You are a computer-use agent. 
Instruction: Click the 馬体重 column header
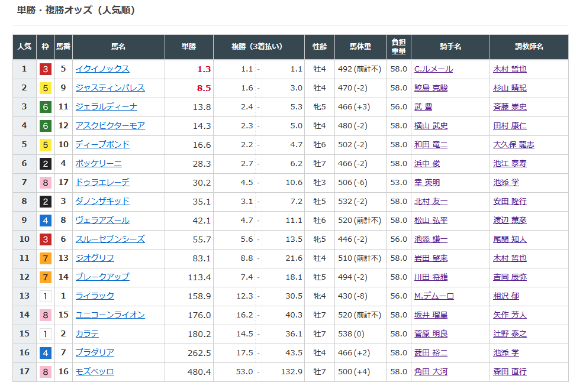coord(360,47)
